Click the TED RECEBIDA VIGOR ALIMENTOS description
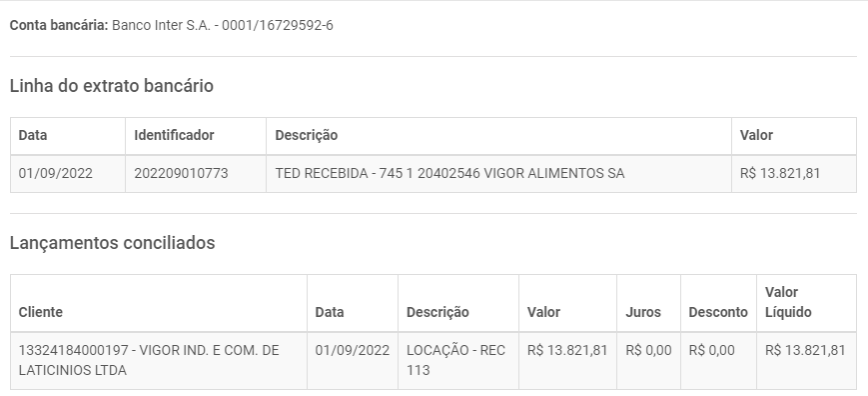The height and width of the screenshot is (396, 868). (x=449, y=173)
